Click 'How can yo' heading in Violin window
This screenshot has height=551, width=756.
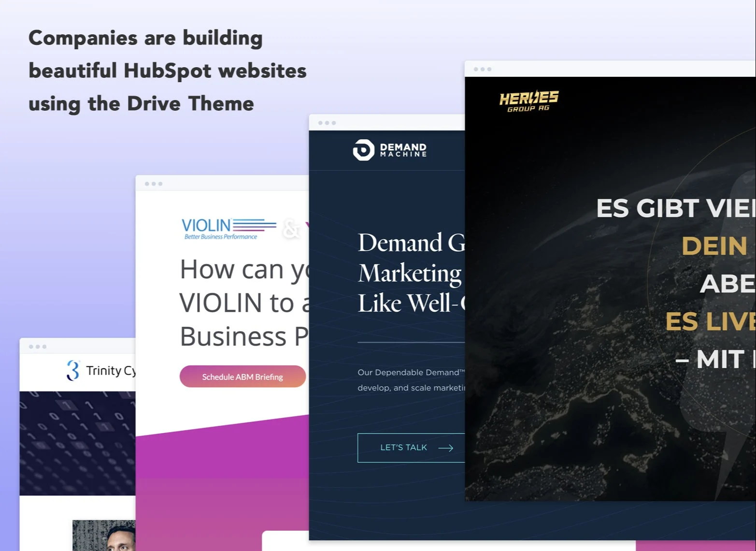tap(244, 269)
